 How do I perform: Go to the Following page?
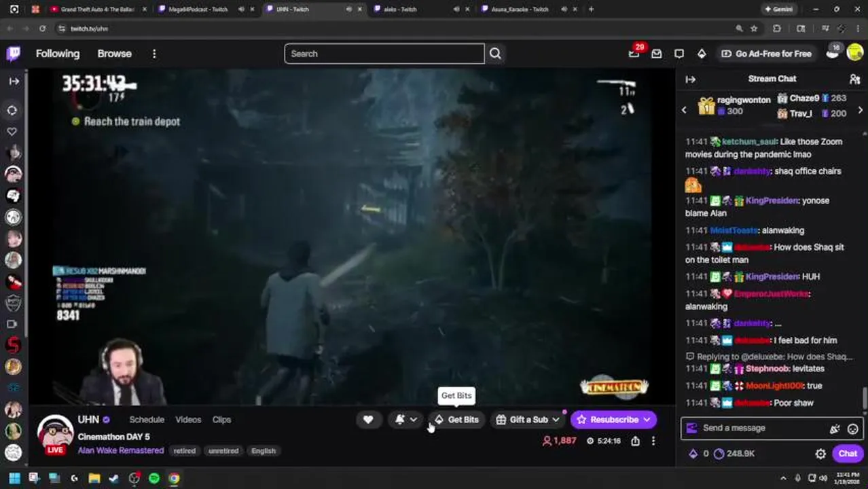58,54
